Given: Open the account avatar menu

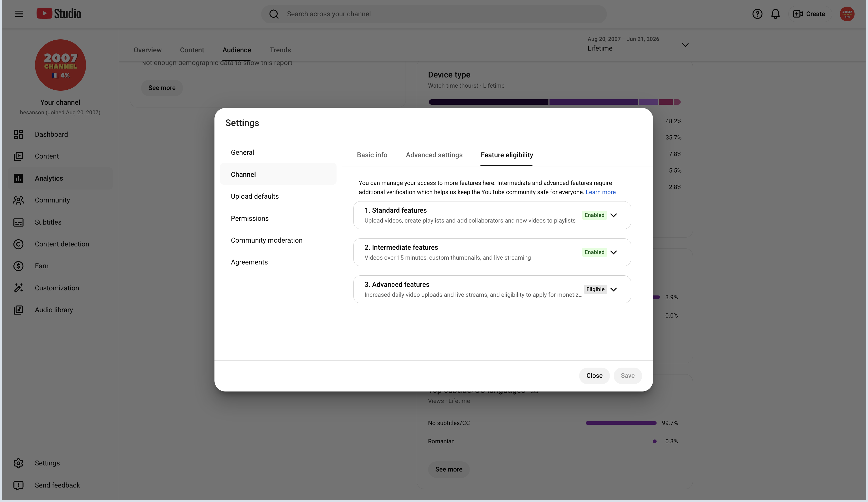Looking at the screenshot, I should point(847,14).
